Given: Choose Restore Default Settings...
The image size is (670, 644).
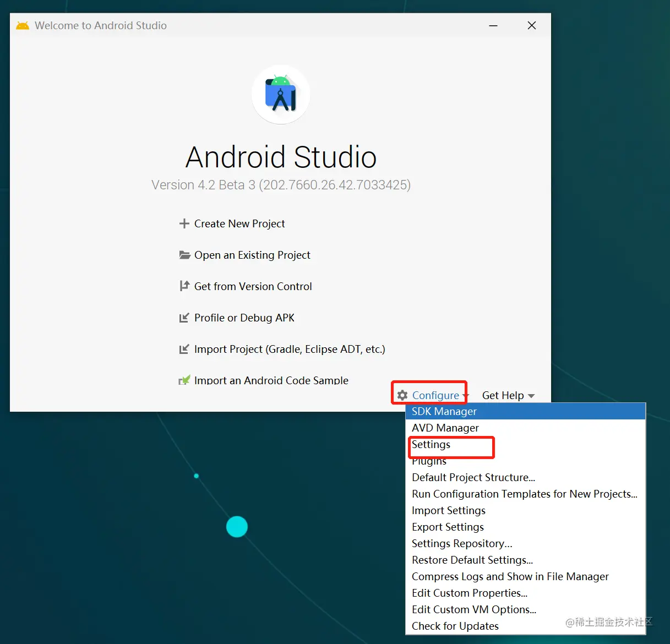Looking at the screenshot, I should coord(525,560).
